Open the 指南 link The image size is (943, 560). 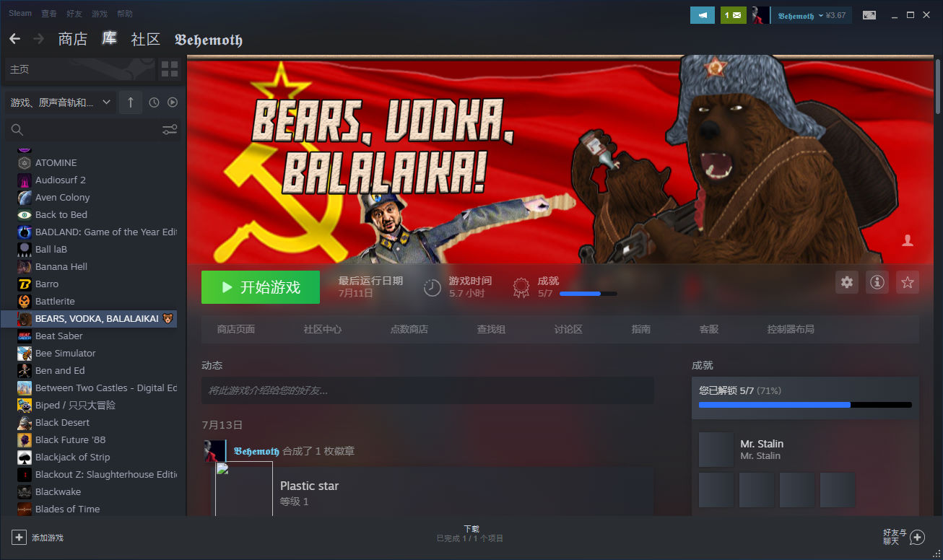[641, 329]
